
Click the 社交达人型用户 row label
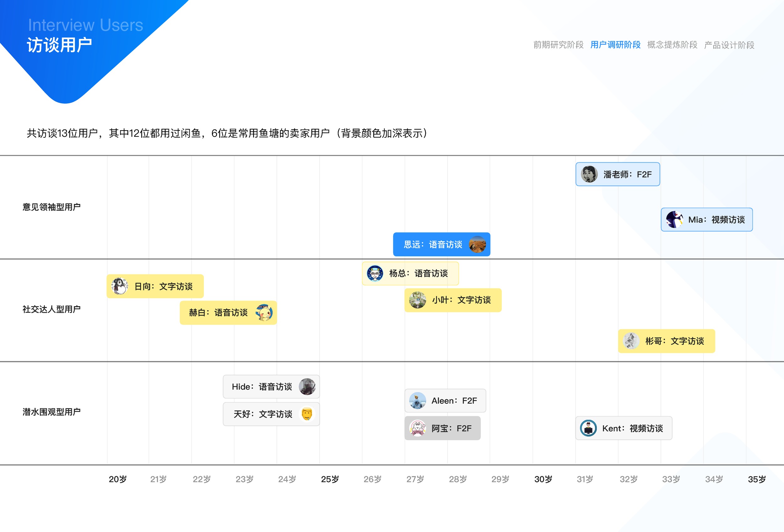[51, 309]
